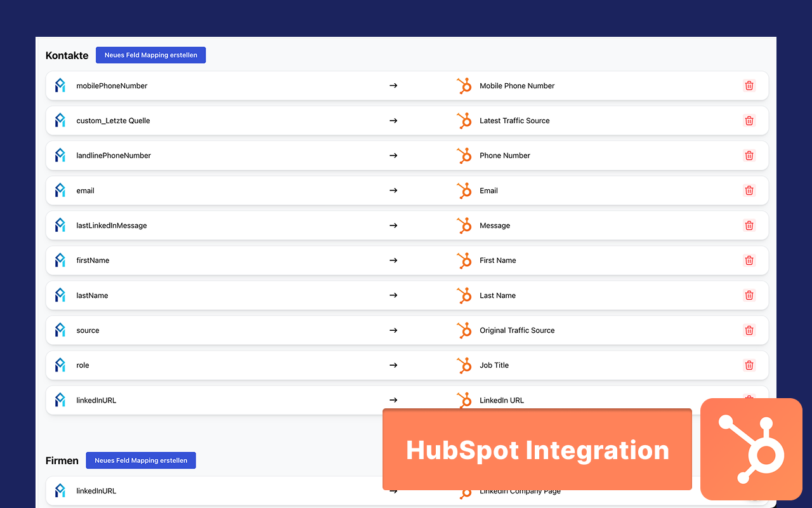Delete the lastLinkedInMessage mapping
The width and height of the screenshot is (812, 508).
(749, 225)
